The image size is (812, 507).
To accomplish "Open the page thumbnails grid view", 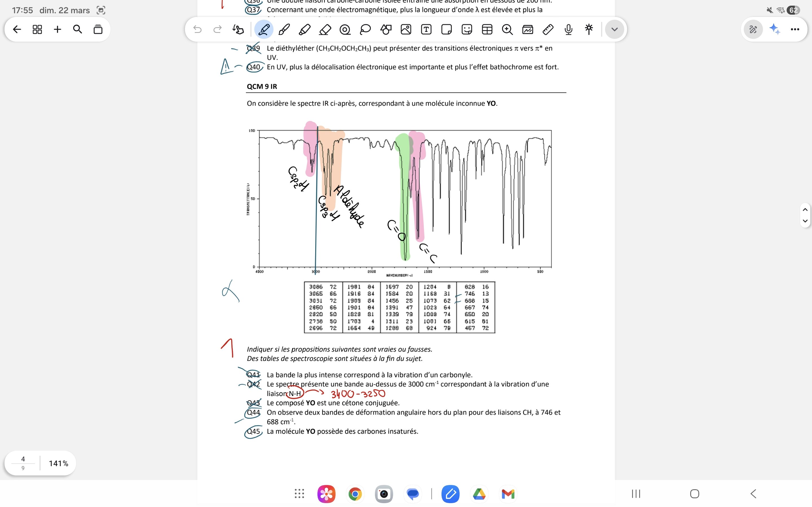I will (37, 30).
